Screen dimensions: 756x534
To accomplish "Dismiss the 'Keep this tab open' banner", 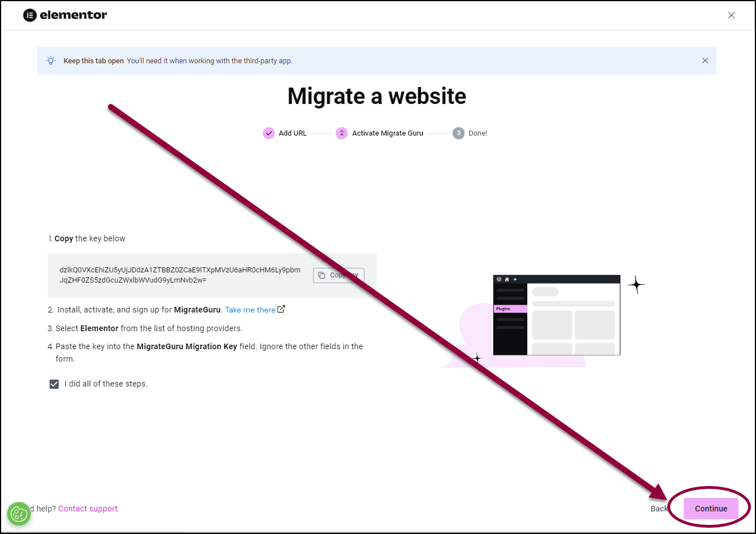I will click(x=705, y=60).
